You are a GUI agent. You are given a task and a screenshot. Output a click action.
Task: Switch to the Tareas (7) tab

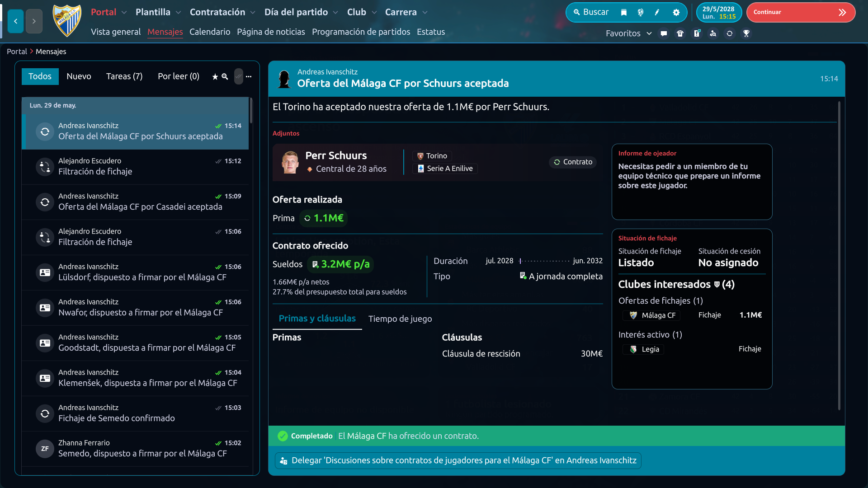coord(124,76)
